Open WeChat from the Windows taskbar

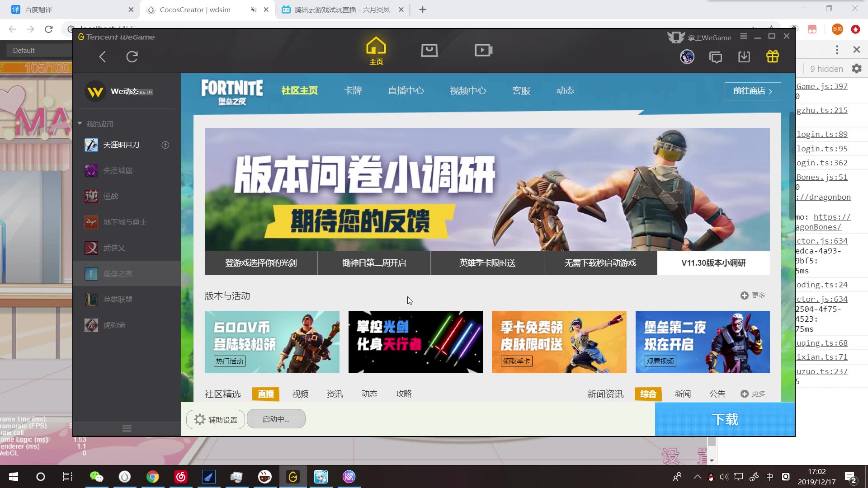click(96, 477)
